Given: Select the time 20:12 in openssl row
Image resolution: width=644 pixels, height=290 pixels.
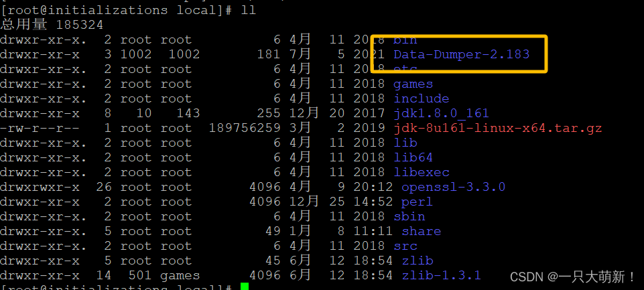Looking at the screenshot, I should tap(373, 187).
